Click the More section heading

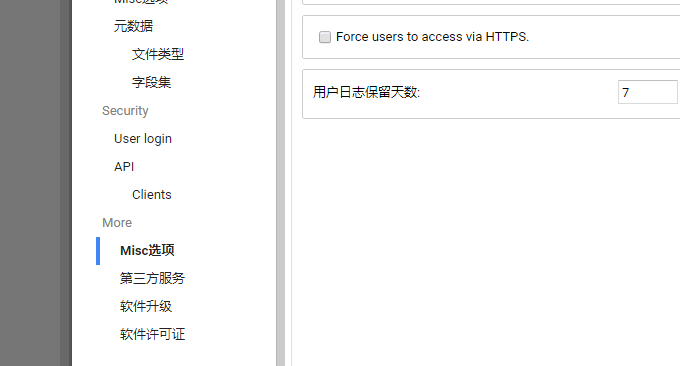[x=117, y=222]
